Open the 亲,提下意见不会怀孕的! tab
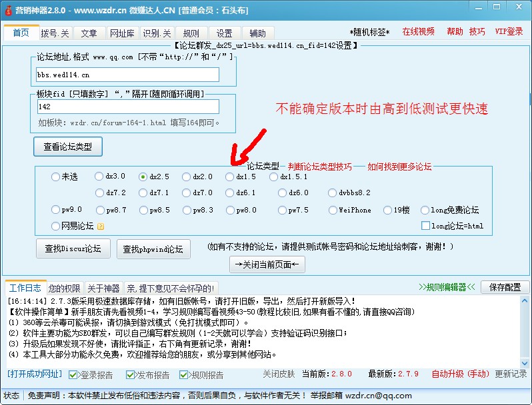532x405 pixels. 171,288
